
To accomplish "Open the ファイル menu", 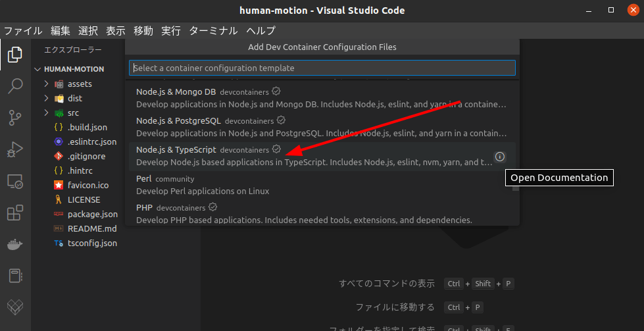I will click(23, 31).
